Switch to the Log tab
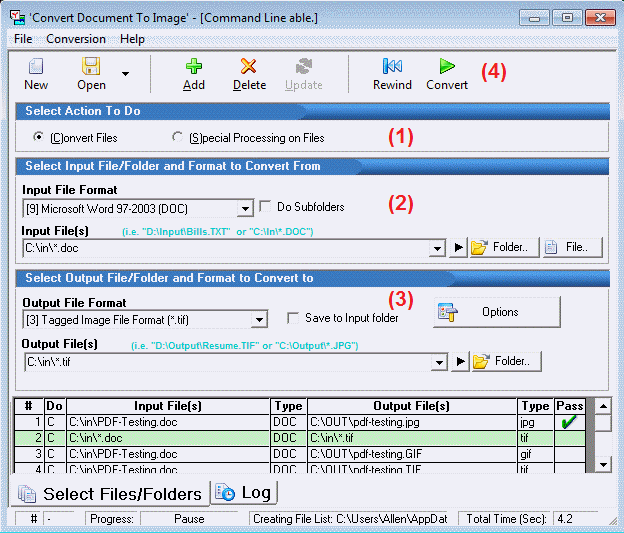624x533 pixels. tap(244, 493)
